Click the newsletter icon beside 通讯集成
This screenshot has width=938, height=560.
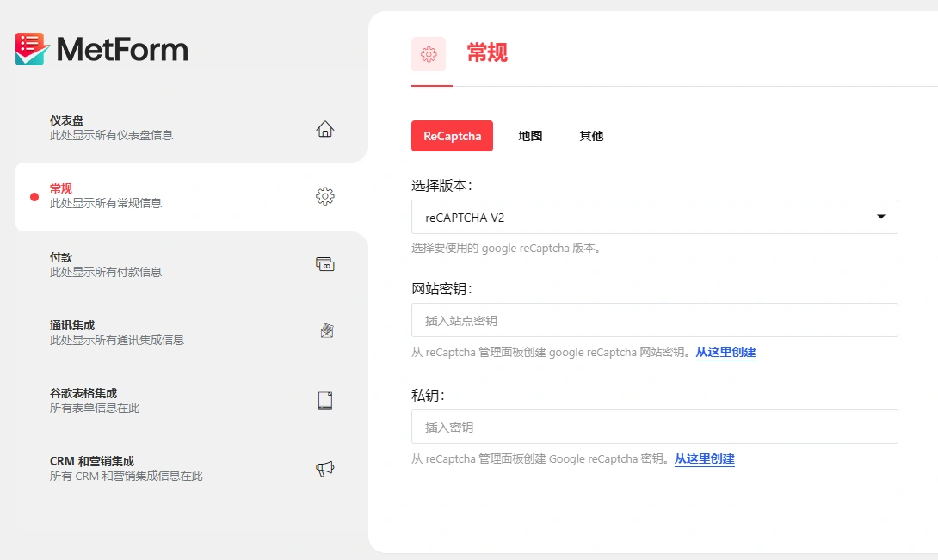[324, 330]
